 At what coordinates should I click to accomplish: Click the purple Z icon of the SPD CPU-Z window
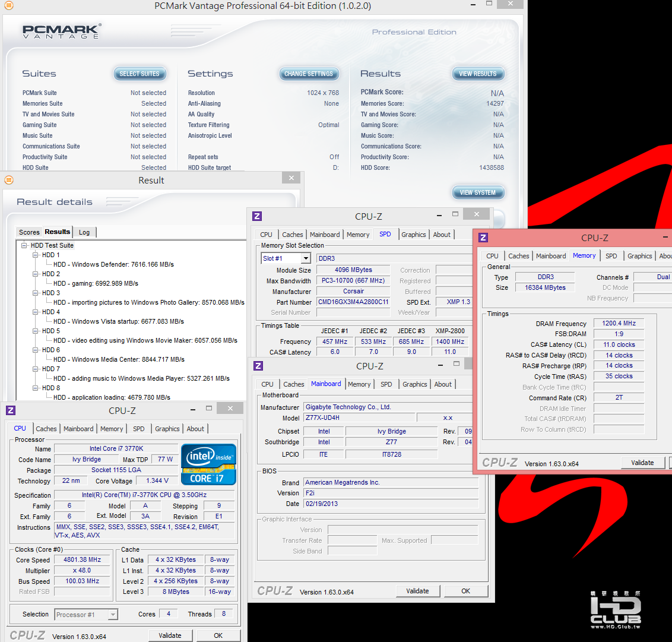click(x=257, y=216)
